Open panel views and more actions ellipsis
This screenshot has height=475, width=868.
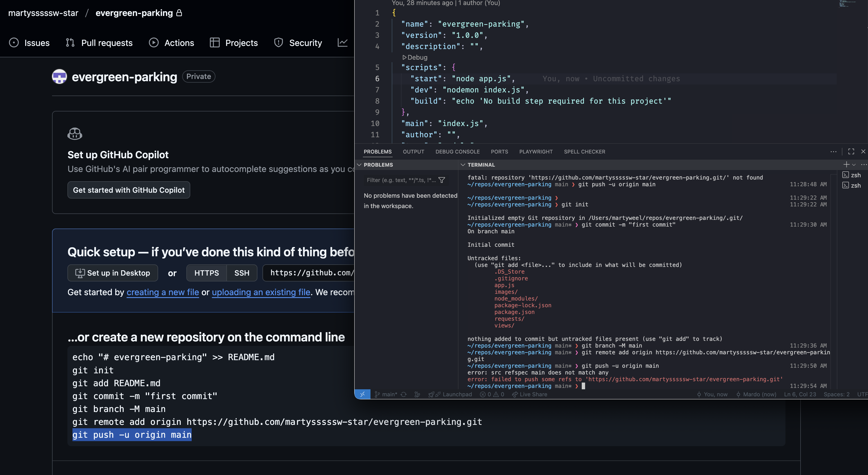[833, 152]
